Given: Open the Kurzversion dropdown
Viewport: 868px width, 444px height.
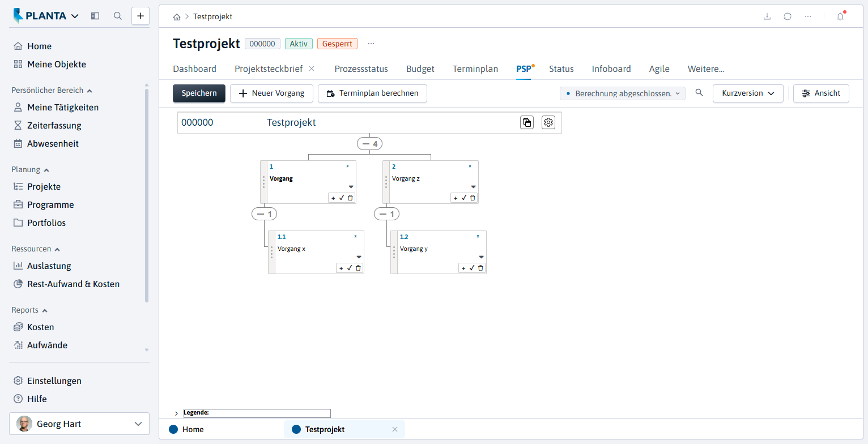Looking at the screenshot, I should pyautogui.click(x=748, y=93).
